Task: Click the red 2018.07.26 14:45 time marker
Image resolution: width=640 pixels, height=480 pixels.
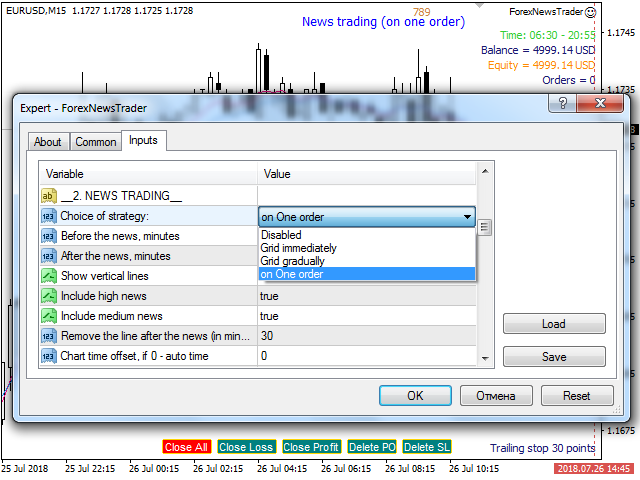Action: tap(594, 468)
